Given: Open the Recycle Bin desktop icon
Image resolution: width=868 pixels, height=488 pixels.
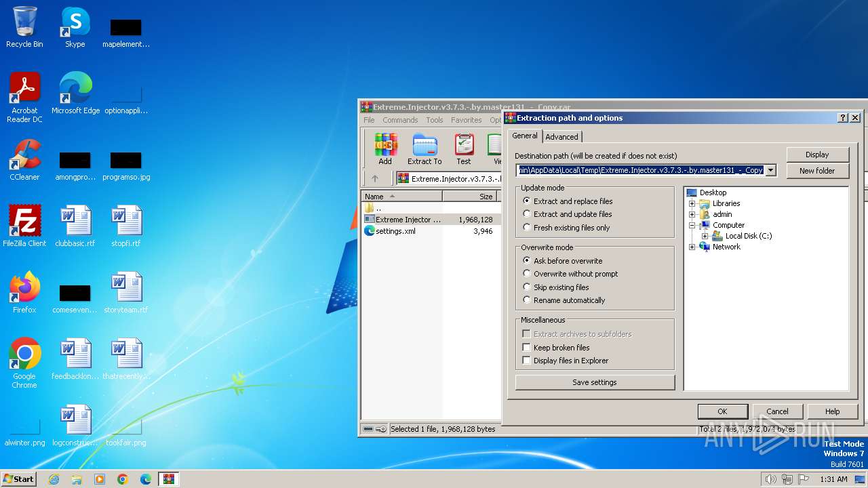Looking at the screenshot, I should pyautogui.click(x=24, y=27).
